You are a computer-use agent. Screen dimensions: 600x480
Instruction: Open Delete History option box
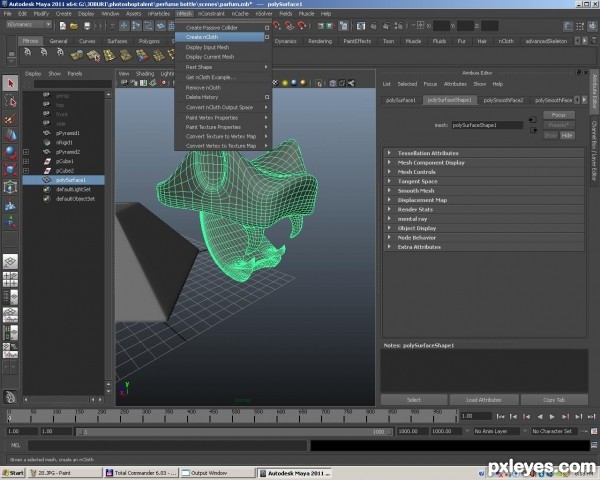[x=267, y=97]
